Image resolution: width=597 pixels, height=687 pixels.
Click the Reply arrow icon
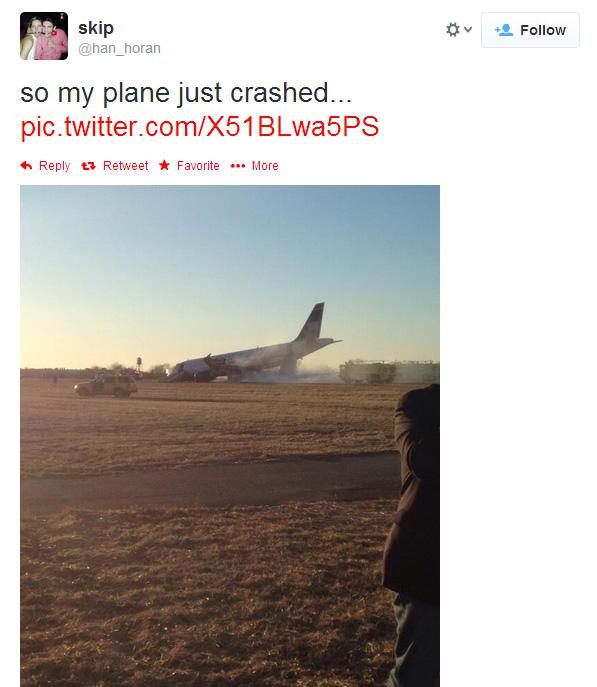(26, 166)
